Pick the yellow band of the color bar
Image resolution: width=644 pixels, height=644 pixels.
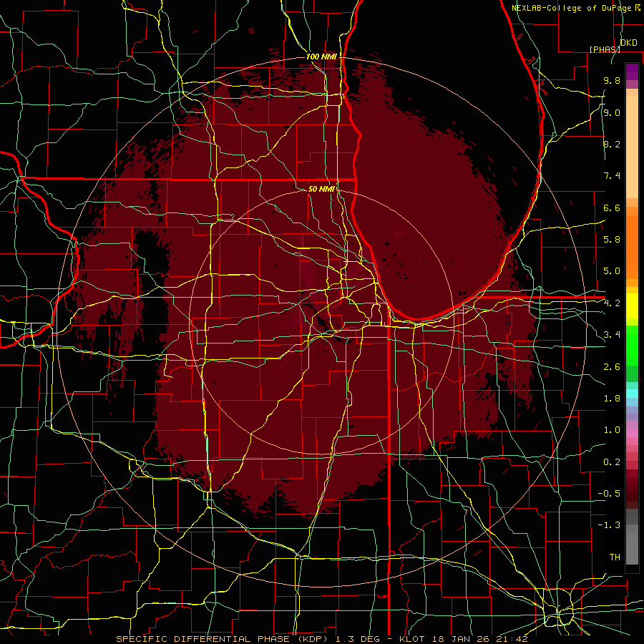pyautogui.click(x=632, y=306)
